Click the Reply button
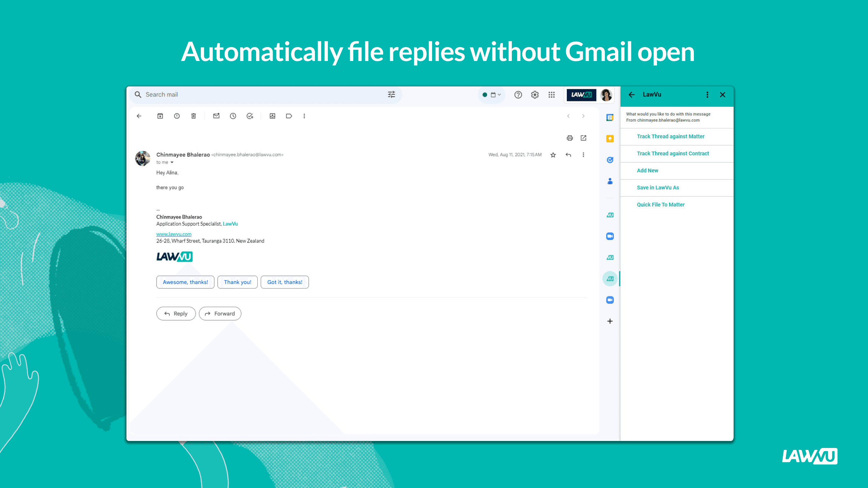The width and height of the screenshot is (868, 488). [x=176, y=314]
